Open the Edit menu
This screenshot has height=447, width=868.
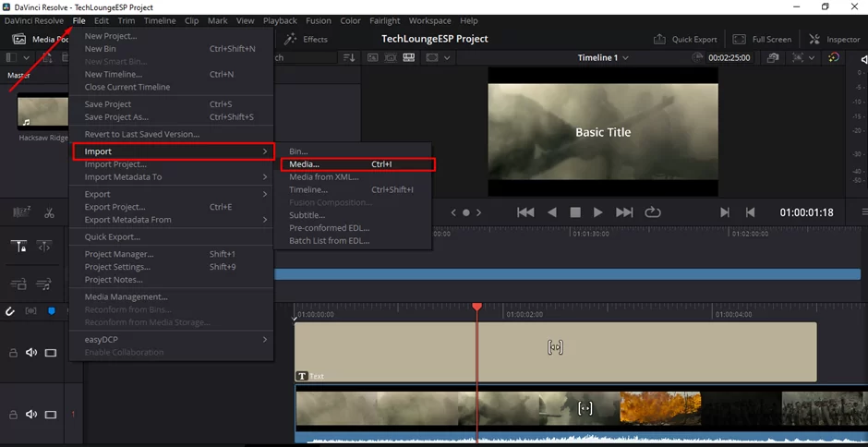coord(102,20)
